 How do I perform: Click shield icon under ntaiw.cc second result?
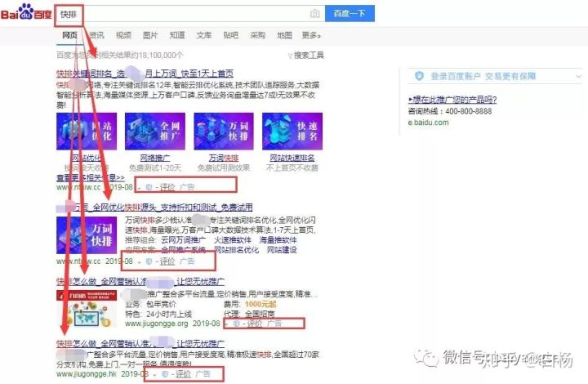tap(148, 261)
